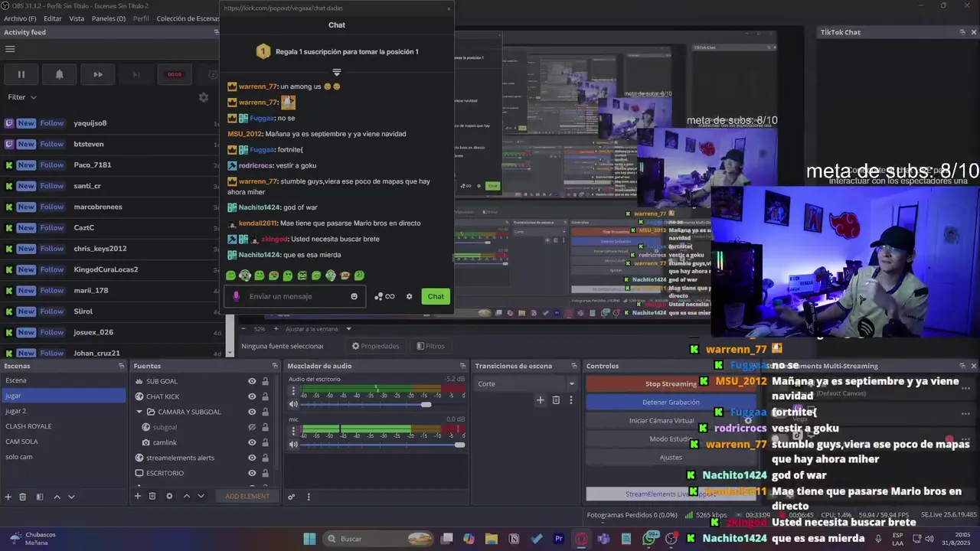Select the first green emote in chat quick bar
Image resolution: width=980 pixels, height=551 pixels.
click(x=230, y=275)
